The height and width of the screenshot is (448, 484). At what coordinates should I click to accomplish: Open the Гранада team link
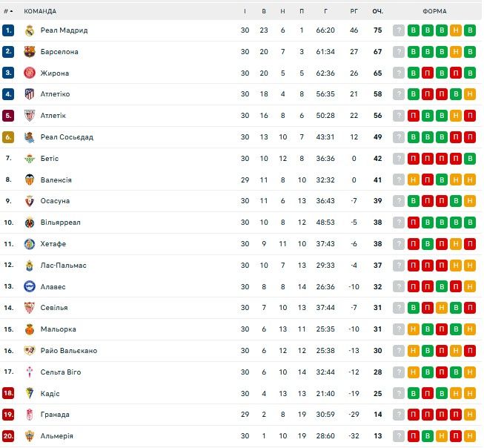(x=55, y=415)
